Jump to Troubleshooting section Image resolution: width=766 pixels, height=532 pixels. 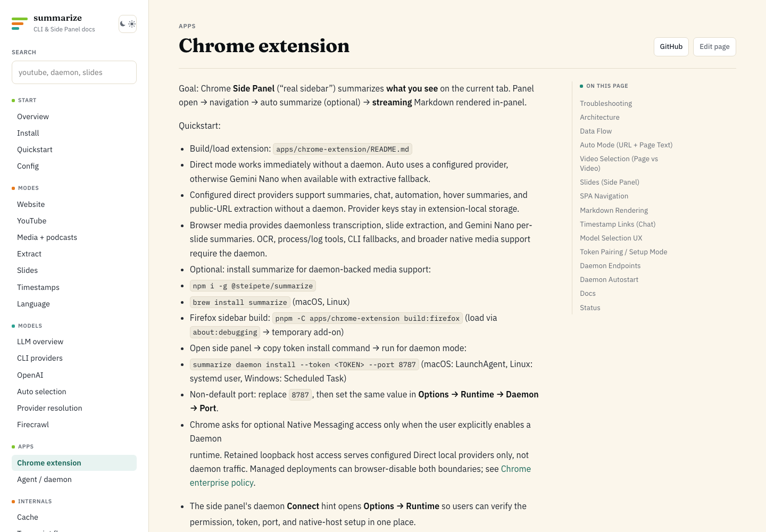tap(606, 103)
